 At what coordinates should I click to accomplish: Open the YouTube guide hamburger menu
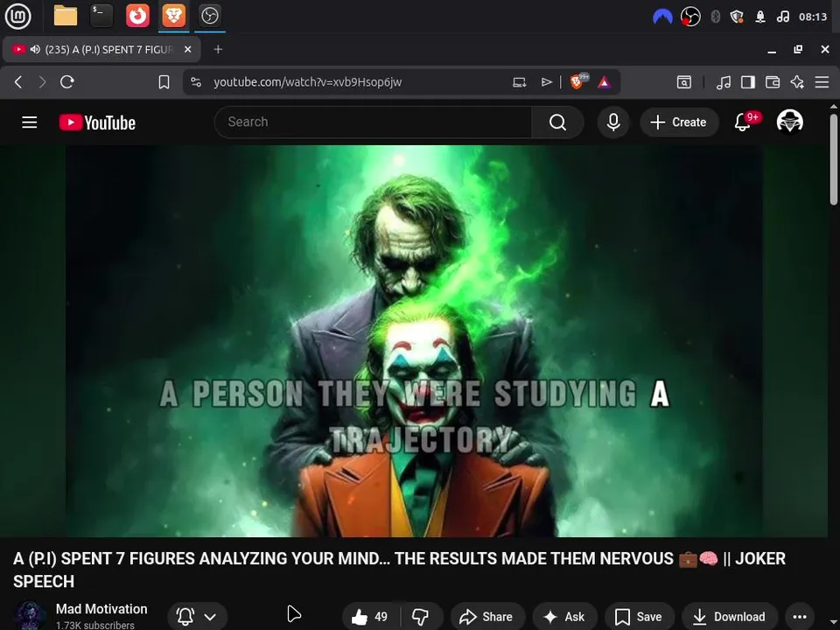click(x=30, y=122)
